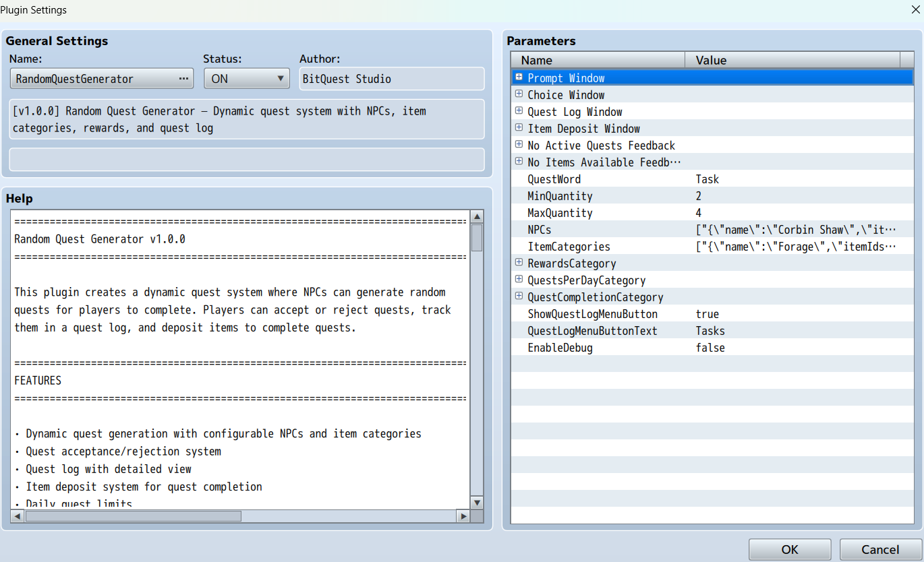Expand No Items Available Feedback group
The image size is (924, 562).
[519, 162]
